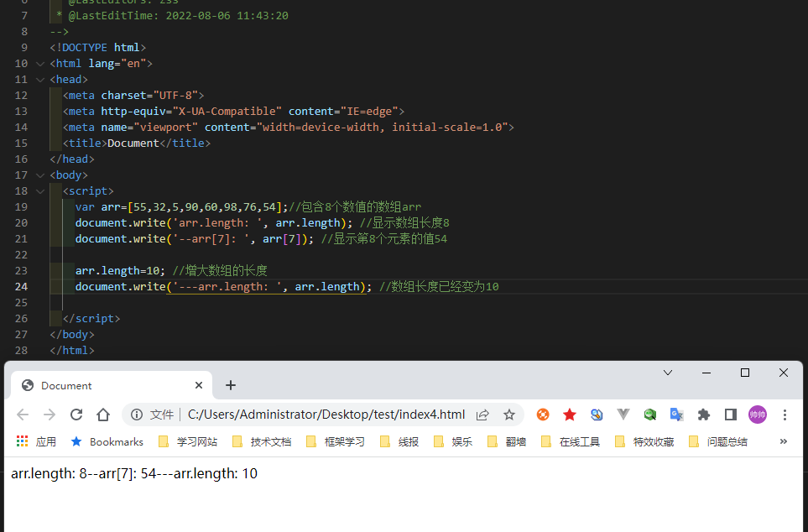The image size is (808, 532).
Task: Open the extensions puzzle menu
Action: (x=703, y=415)
